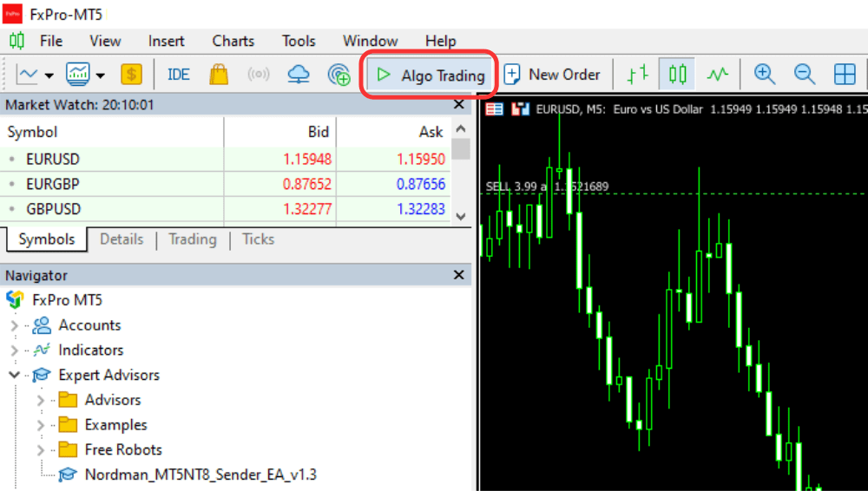Select FxPro MT5 root in Navigator

point(67,300)
